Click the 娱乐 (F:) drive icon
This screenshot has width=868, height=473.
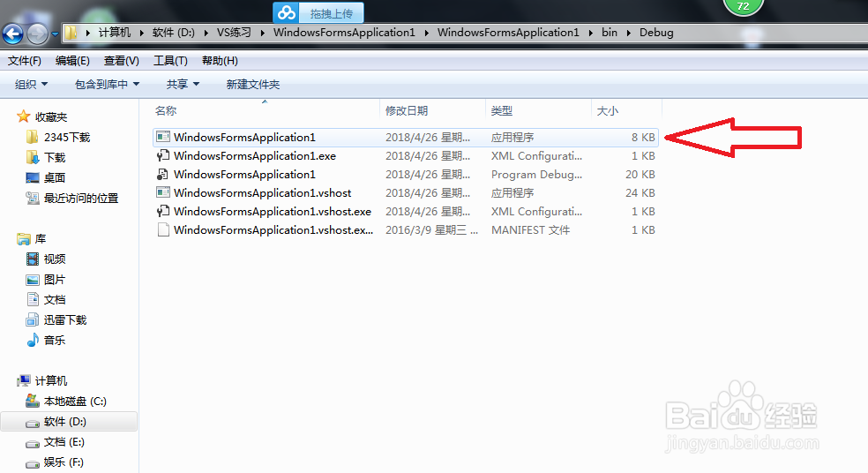pos(33,463)
